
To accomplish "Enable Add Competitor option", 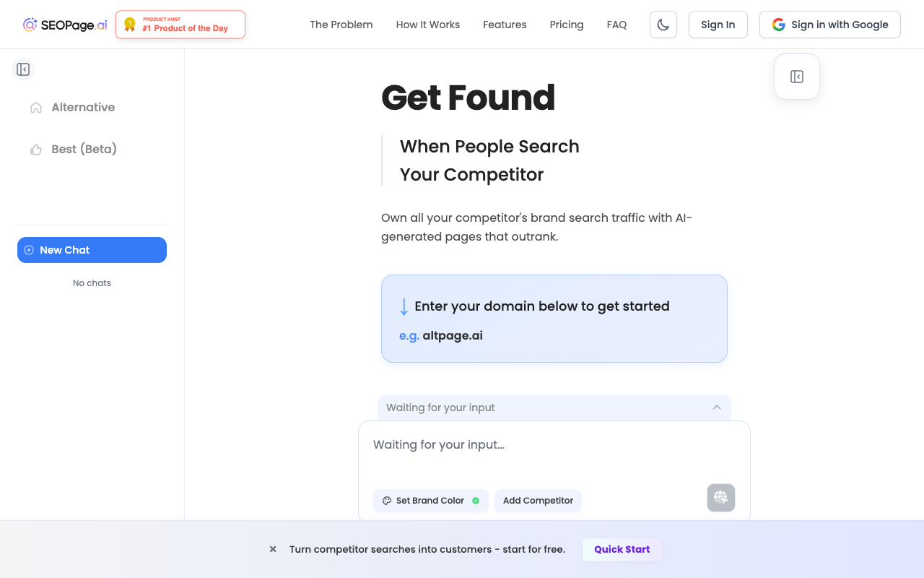I will pyautogui.click(x=538, y=500).
